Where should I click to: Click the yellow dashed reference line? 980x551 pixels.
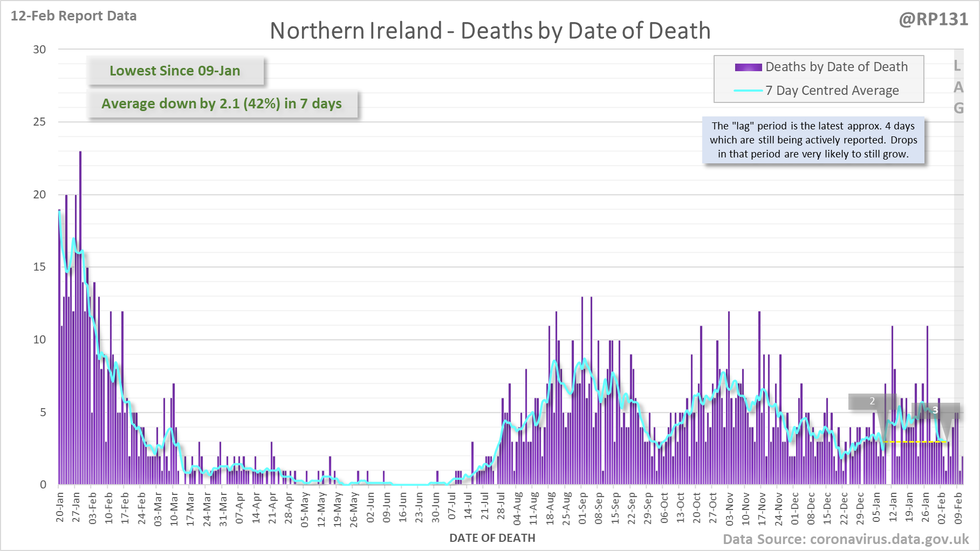click(915, 442)
